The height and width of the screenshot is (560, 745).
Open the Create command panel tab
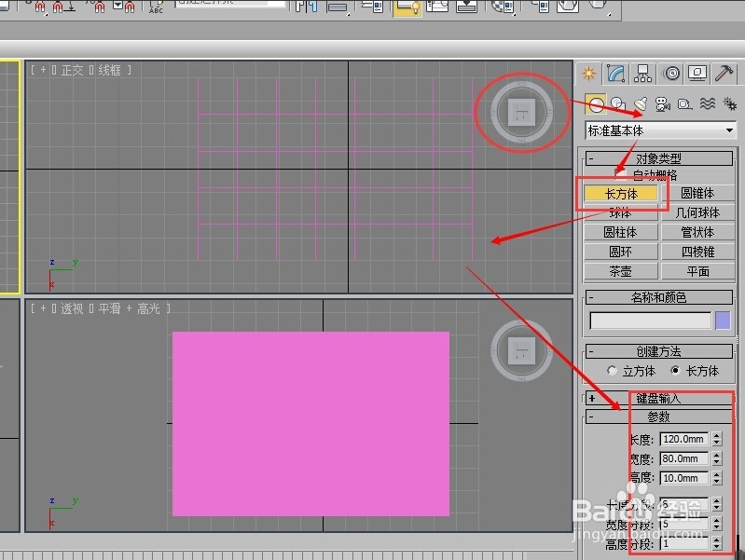click(589, 74)
